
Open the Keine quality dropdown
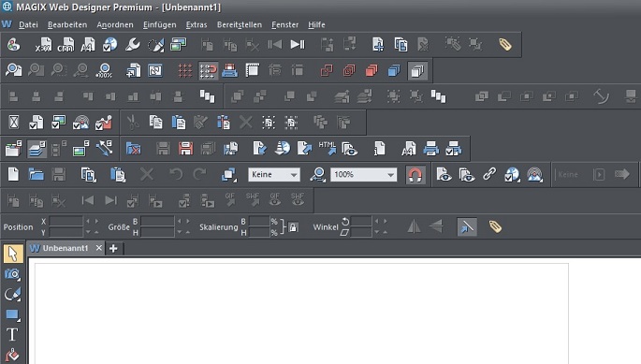[274, 175]
